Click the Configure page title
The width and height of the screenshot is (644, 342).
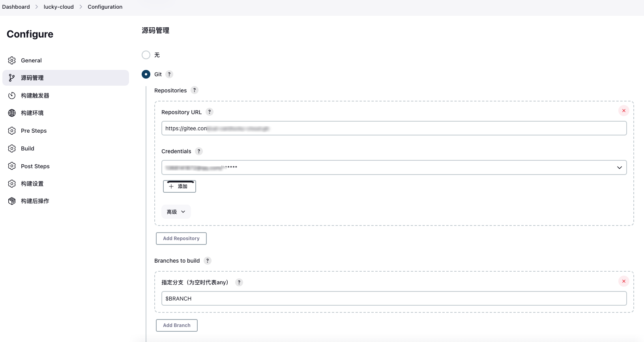pos(30,34)
